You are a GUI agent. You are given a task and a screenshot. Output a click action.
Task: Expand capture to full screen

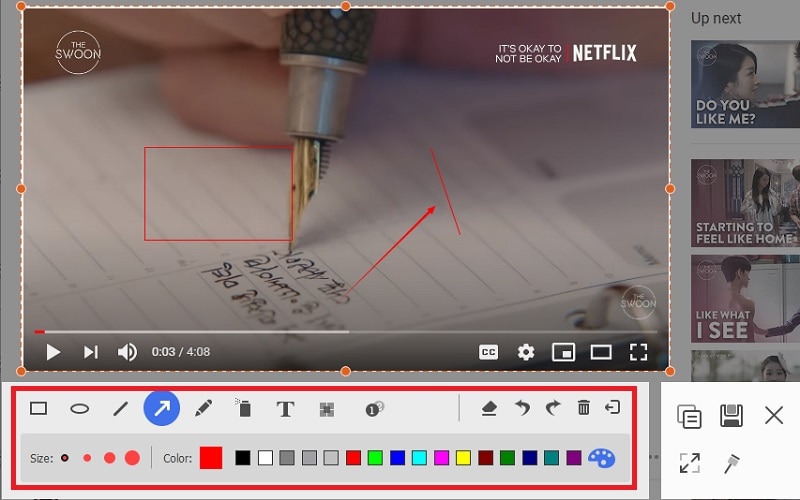click(x=688, y=463)
